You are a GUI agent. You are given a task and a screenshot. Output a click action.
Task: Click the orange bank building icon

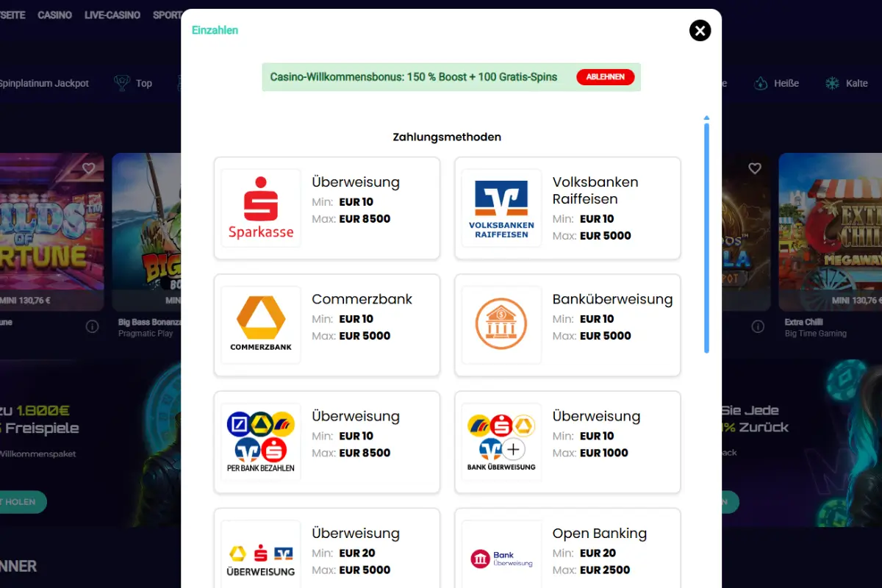(x=501, y=325)
